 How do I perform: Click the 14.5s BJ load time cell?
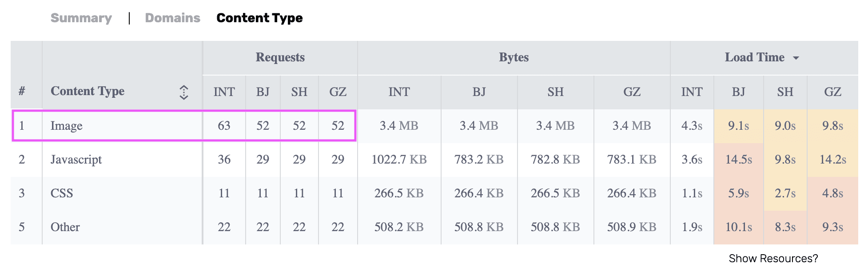738,160
